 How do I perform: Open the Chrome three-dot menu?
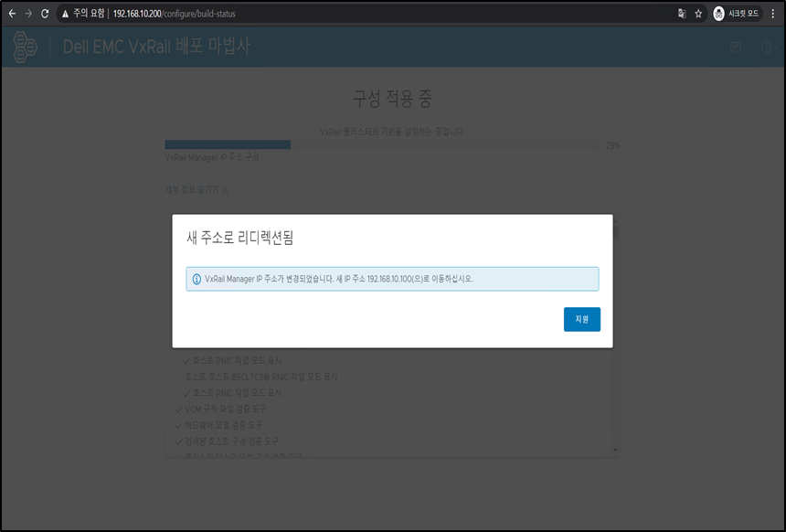(x=773, y=14)
